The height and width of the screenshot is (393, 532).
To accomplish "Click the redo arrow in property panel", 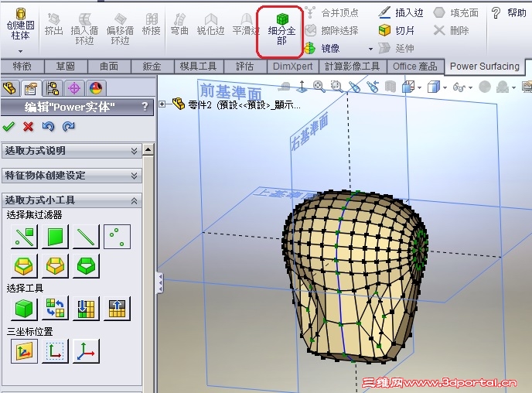I will 69,127.
